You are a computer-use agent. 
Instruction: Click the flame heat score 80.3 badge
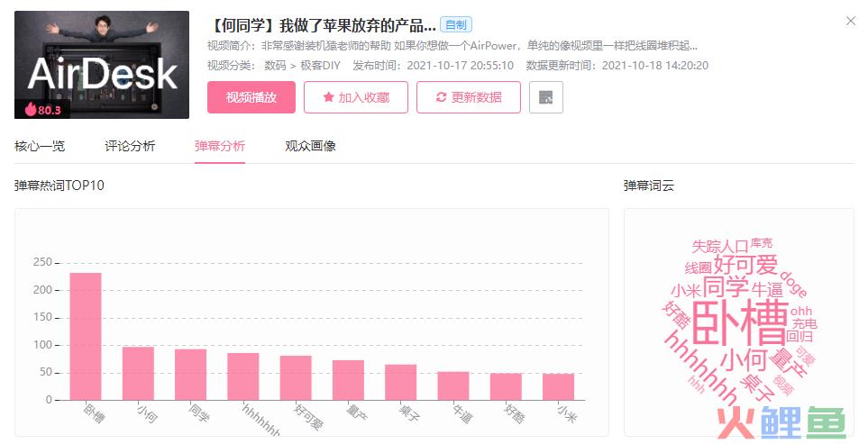[x=42, y=110]
